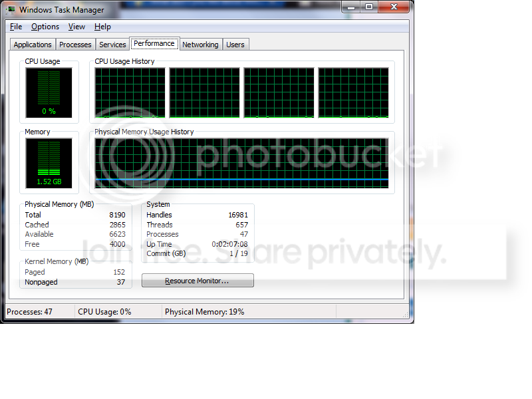
Task: Click the third CPU usage history graph
Action: [279, 92]
